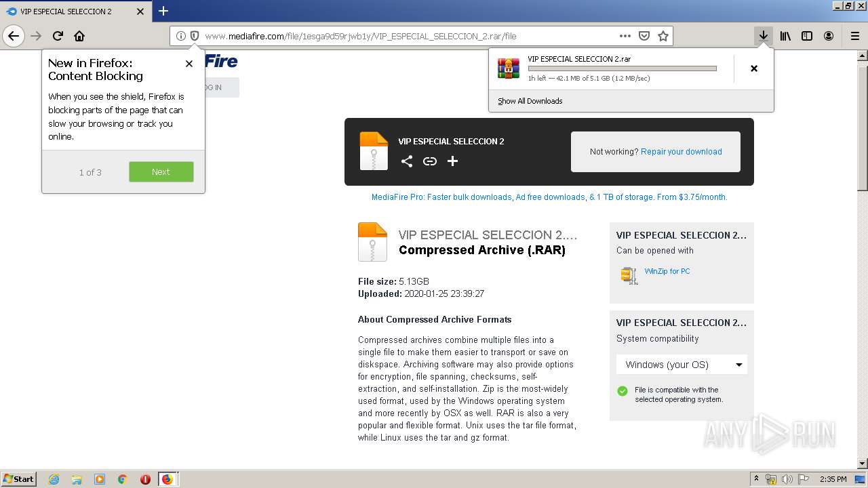Screen dimensions: 868x488
Task: Open media player from taskbar
Action: (x=100, y=479)
